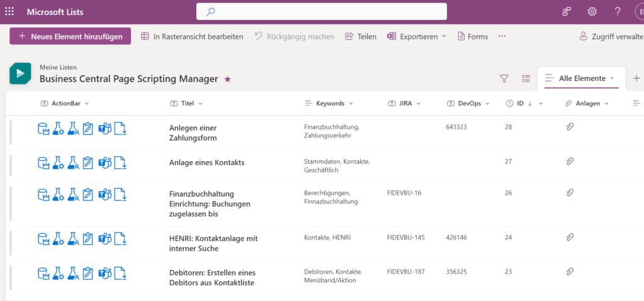This screenshot has width=644, height=301.
Task: Open item titled Anlage eines Kontakts
Action: (x=206, y=163)
